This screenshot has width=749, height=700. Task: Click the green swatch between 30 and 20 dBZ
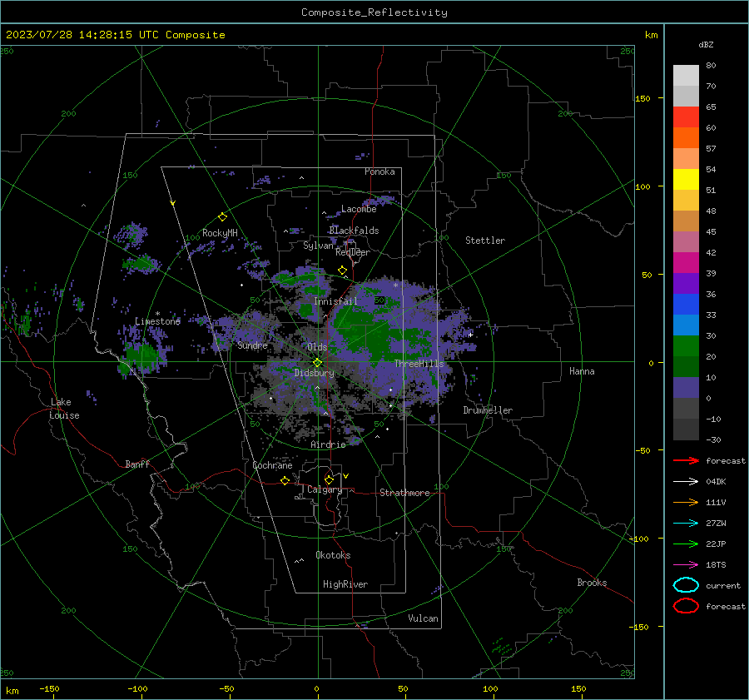[x=686, y=346]
